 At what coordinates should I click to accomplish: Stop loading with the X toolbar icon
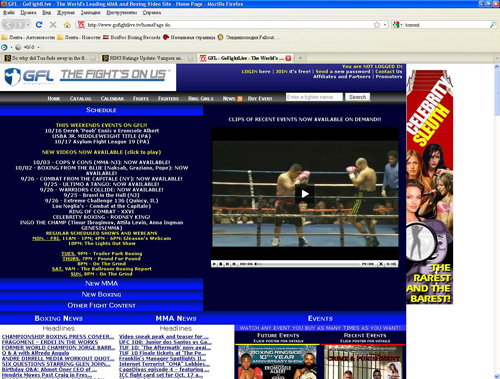click(x=53, y=25)
